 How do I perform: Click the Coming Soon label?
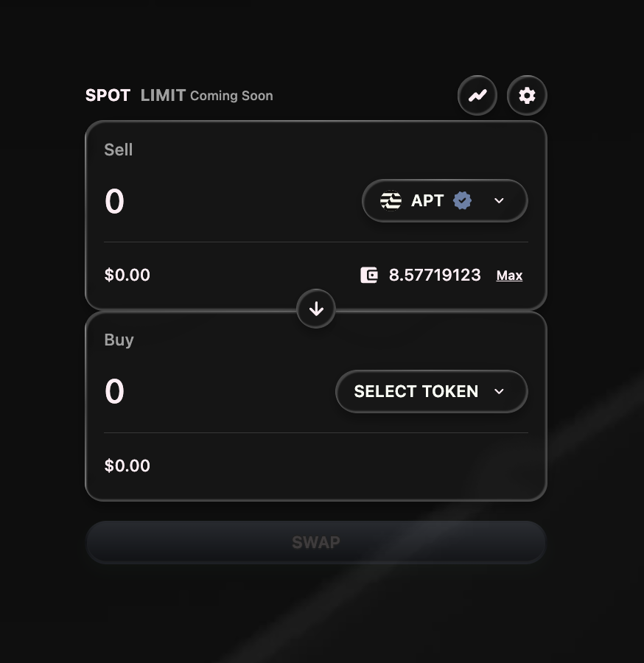click(231, 96)
